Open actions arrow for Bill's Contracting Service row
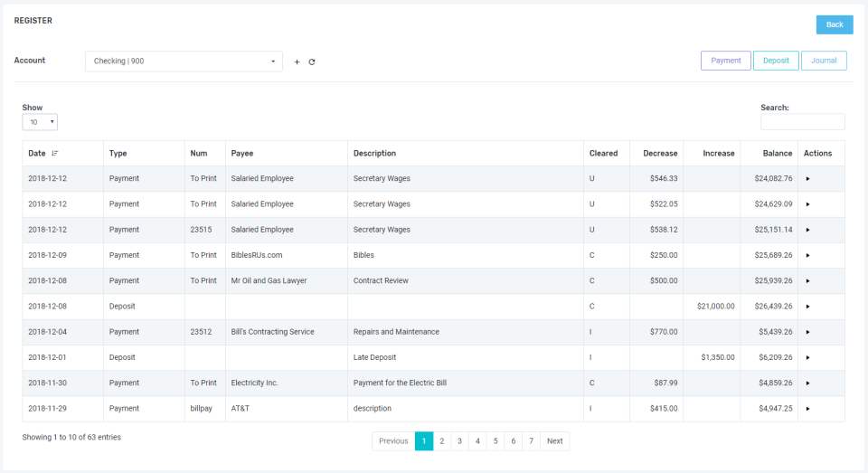 [x=807, y=332]
